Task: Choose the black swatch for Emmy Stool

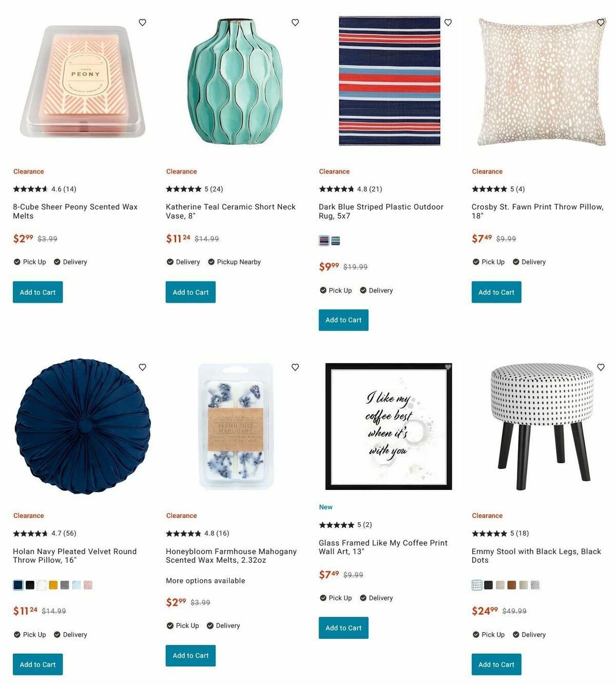Action: tap(489, 585)
